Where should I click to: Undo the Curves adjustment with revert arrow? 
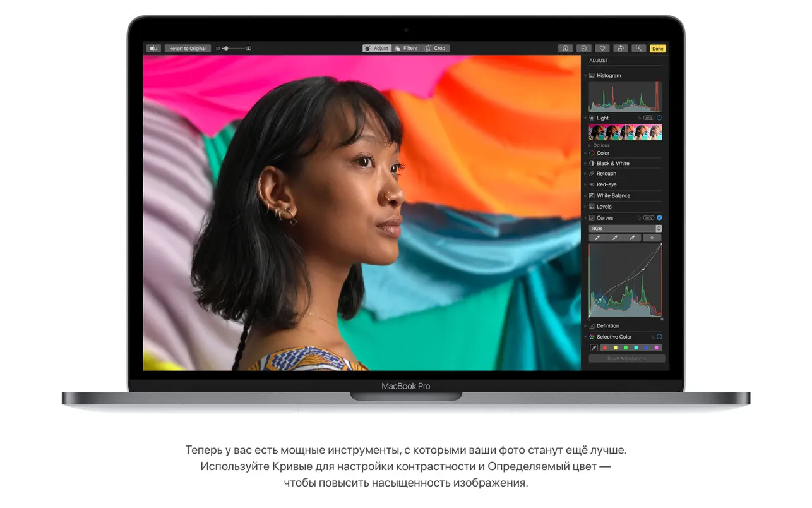(639, 217)
